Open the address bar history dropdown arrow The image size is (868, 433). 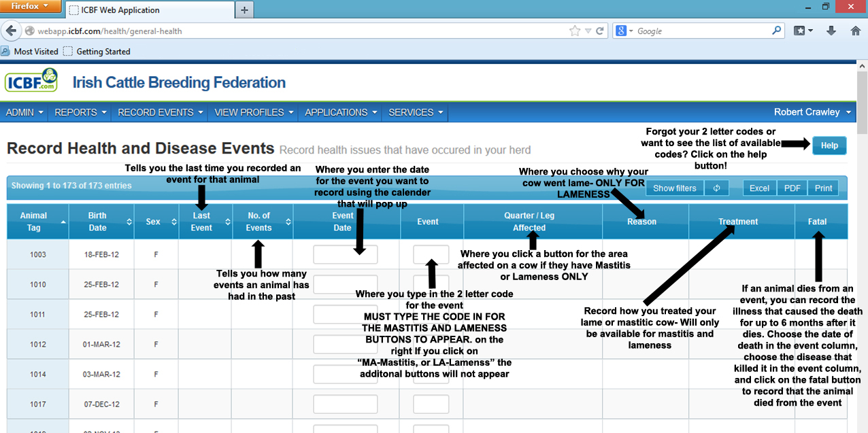[x=588, y=31]
